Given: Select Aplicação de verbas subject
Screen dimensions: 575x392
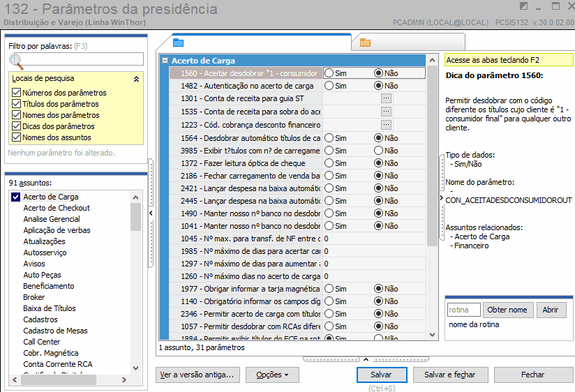Looking at the screenshot, I should click(x=57, y=230).
